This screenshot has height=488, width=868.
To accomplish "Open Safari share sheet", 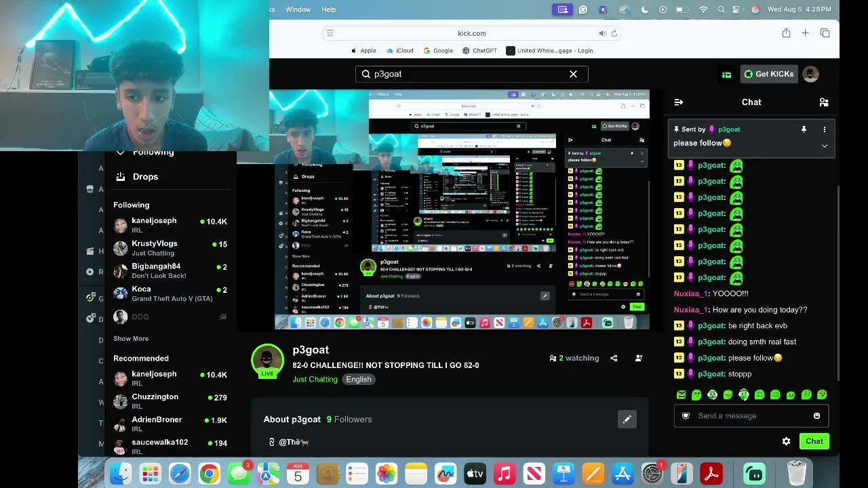I will coord(786,33).
